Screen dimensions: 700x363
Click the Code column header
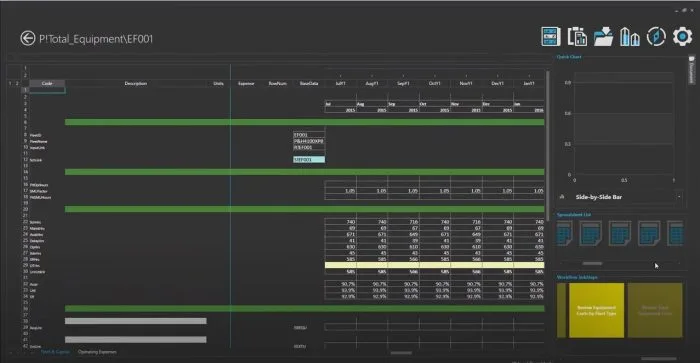pos(47,83)
